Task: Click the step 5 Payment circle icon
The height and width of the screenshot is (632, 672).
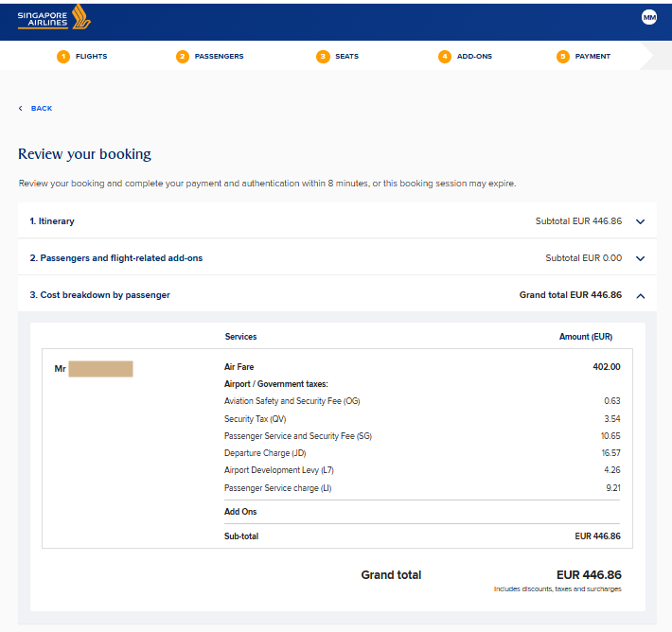Action: (563, 56)
